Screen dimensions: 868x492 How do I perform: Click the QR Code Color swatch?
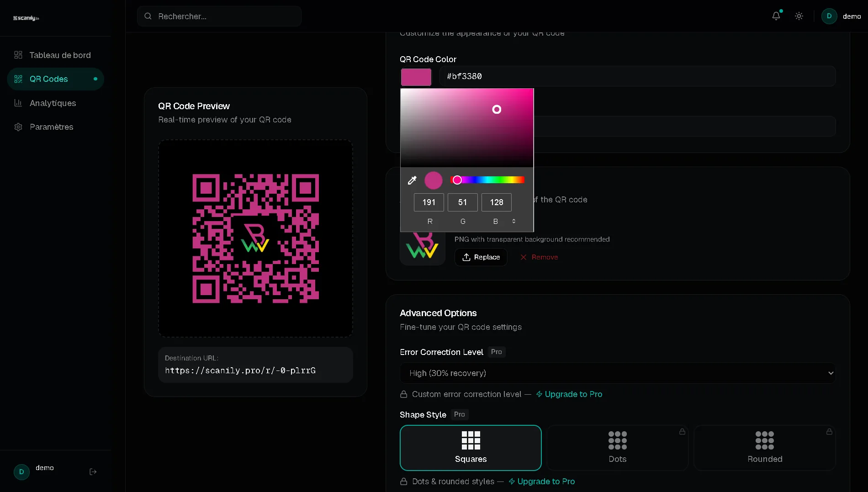click(x=416, y=77)
